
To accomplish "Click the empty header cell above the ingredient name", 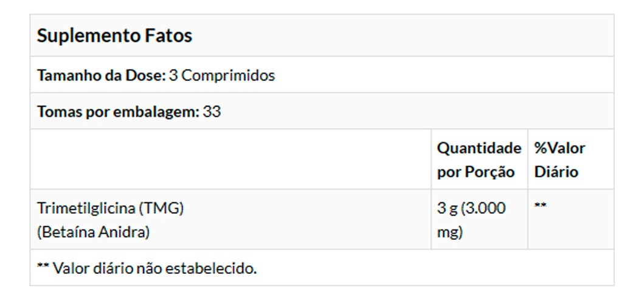I will point(231,159).
